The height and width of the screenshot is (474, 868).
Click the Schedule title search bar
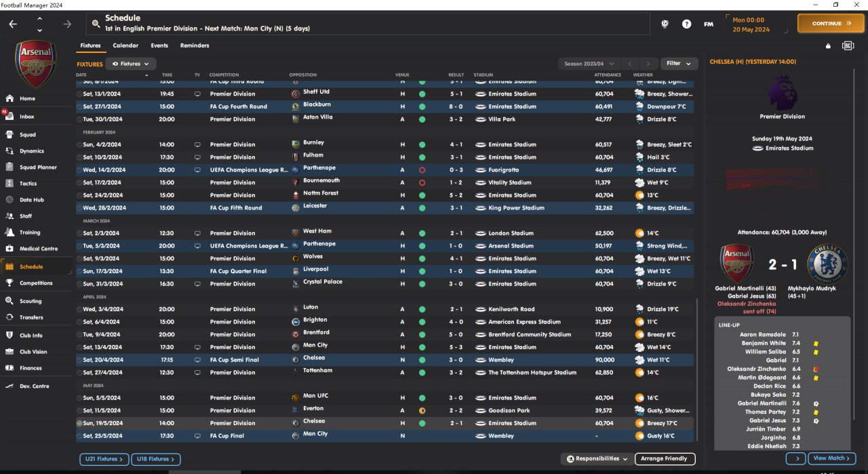[368, 24]
